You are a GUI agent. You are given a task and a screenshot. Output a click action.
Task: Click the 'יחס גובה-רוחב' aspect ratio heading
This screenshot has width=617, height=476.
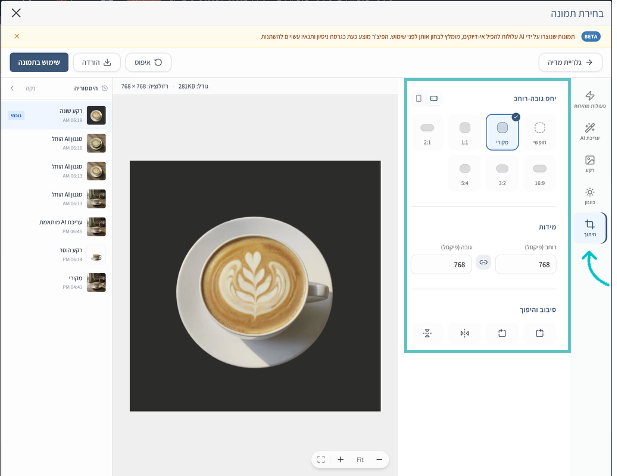coord(535,98)
